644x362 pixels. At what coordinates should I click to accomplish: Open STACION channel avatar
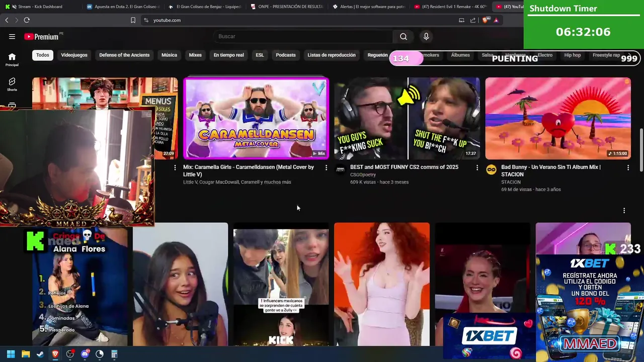[492, 170]
